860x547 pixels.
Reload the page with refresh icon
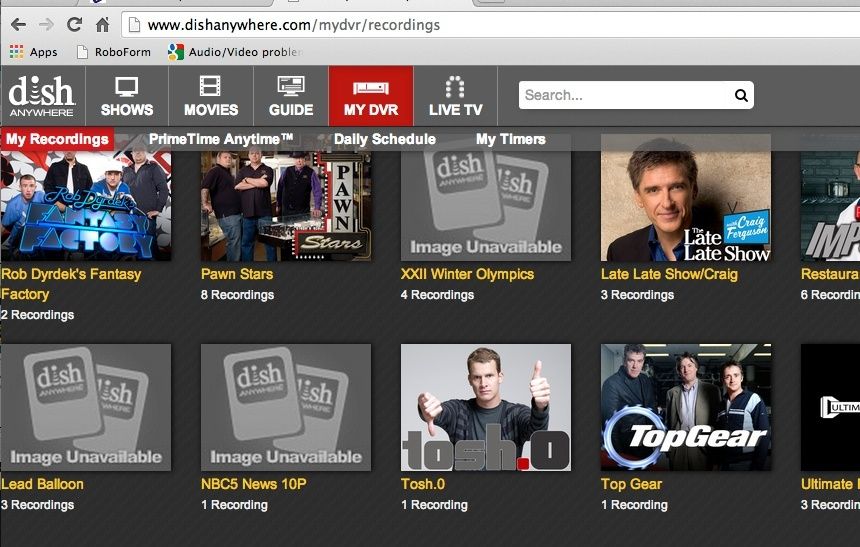pyautogui.click(x=75, y=25)
